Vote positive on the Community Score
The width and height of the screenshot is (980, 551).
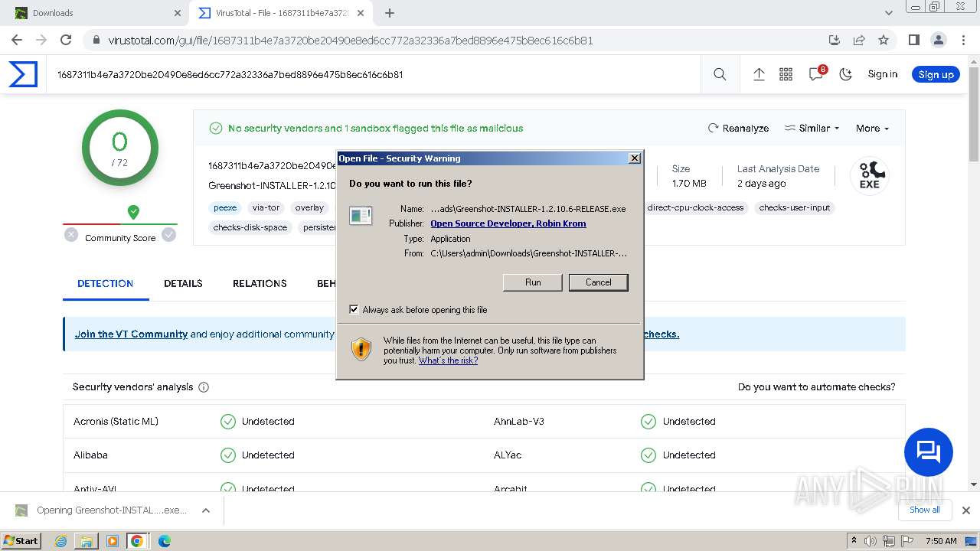(x=168, y=235)
